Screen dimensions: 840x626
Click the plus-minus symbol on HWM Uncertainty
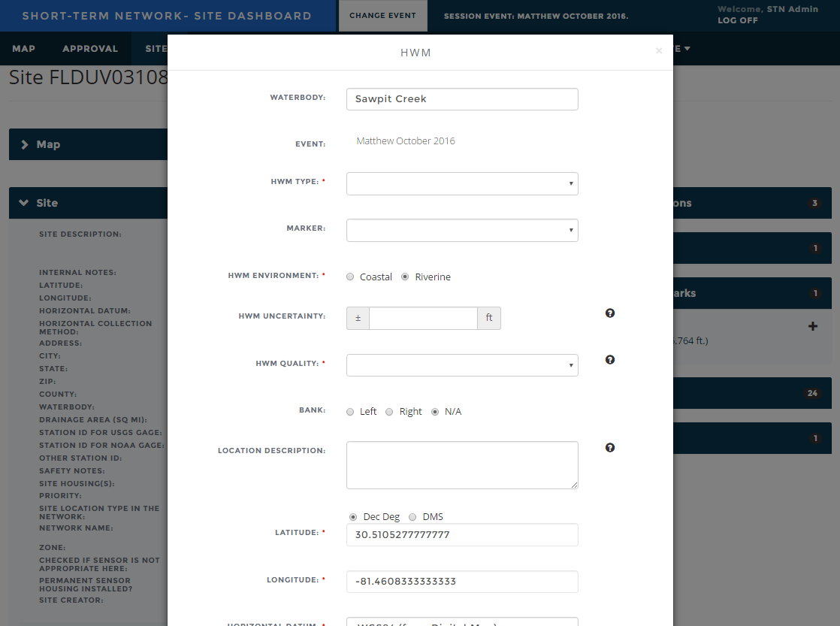pos(358,318)
